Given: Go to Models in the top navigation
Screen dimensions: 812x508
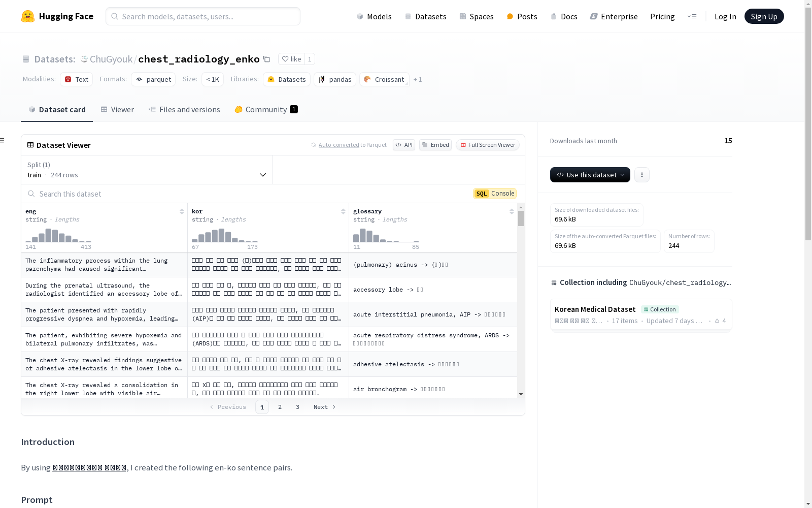Looking at the screenshot, I should (374, 16).
